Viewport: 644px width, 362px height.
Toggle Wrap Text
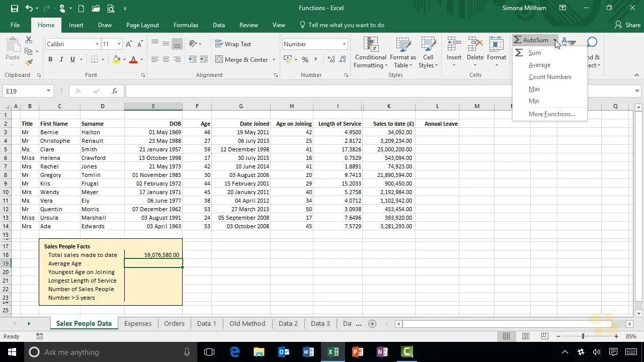click(233, 44)
